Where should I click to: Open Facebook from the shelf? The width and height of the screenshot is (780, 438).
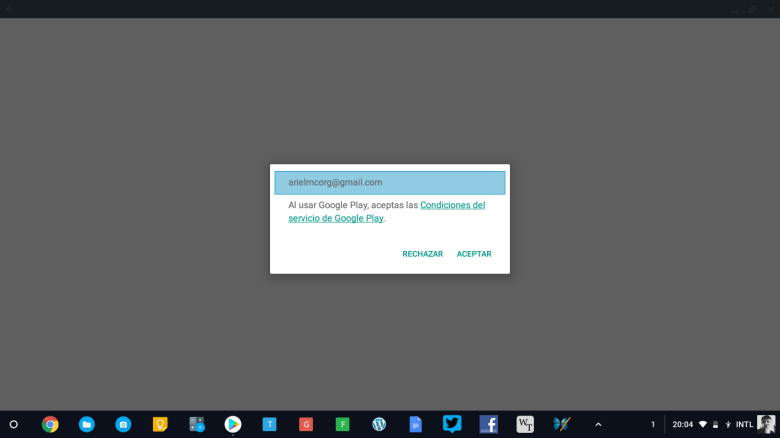[488, 425]
